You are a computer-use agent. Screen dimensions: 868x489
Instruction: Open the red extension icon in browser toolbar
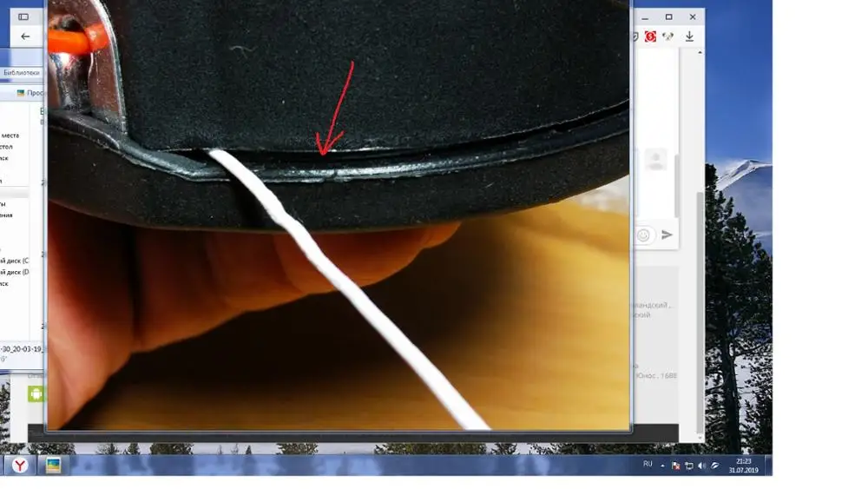pos(650,36)
